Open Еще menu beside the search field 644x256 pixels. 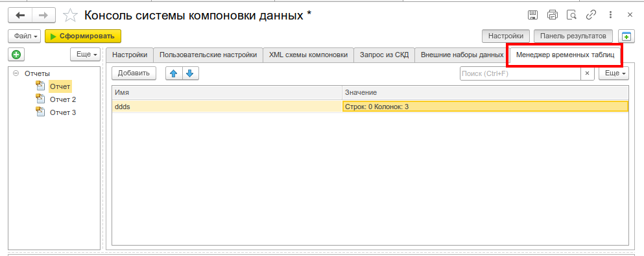[614, 73]
